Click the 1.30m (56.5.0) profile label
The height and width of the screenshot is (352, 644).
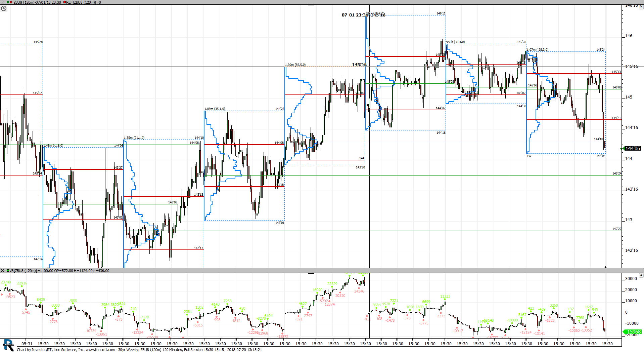[x=295, y=65]
